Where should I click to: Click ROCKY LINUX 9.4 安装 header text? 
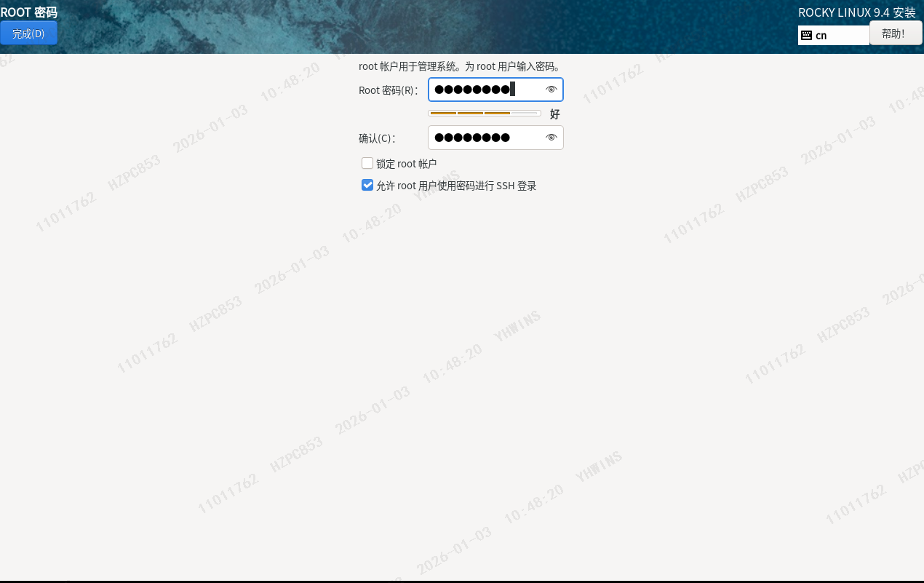(857, 12)
